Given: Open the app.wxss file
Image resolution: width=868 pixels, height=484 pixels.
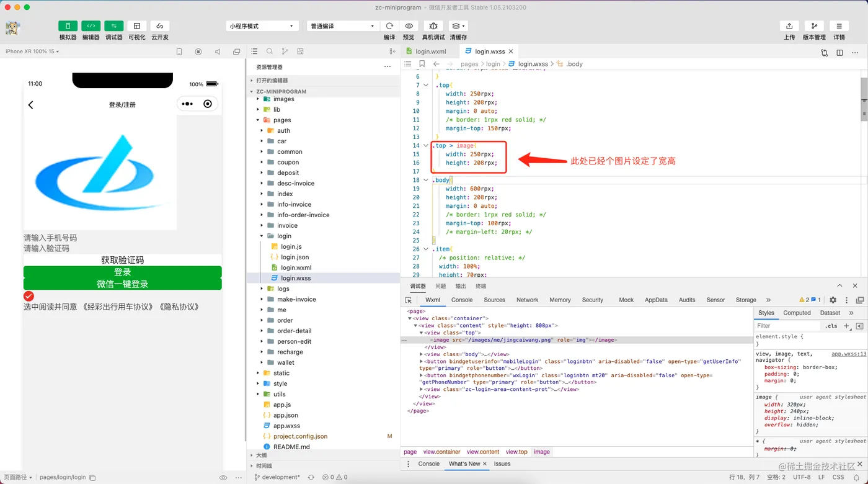Looking at the screenshot, I should pyautogui.click(x=286, y=426).
